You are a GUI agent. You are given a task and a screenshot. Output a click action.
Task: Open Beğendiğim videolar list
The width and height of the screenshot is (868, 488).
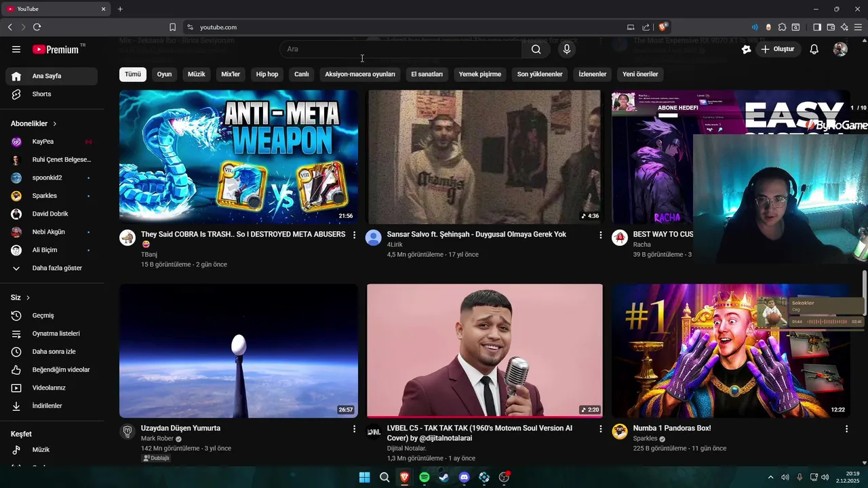pos(52,369)
